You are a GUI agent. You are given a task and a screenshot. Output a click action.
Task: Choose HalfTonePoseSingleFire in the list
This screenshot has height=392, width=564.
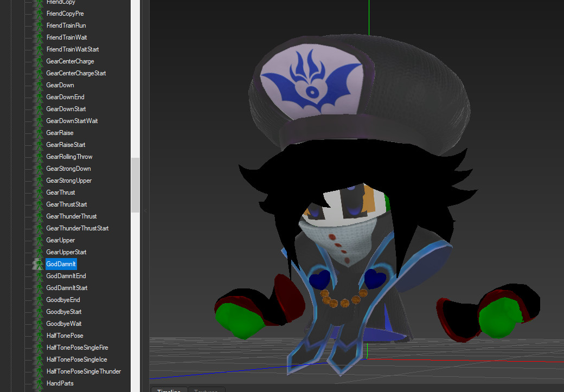77,348
